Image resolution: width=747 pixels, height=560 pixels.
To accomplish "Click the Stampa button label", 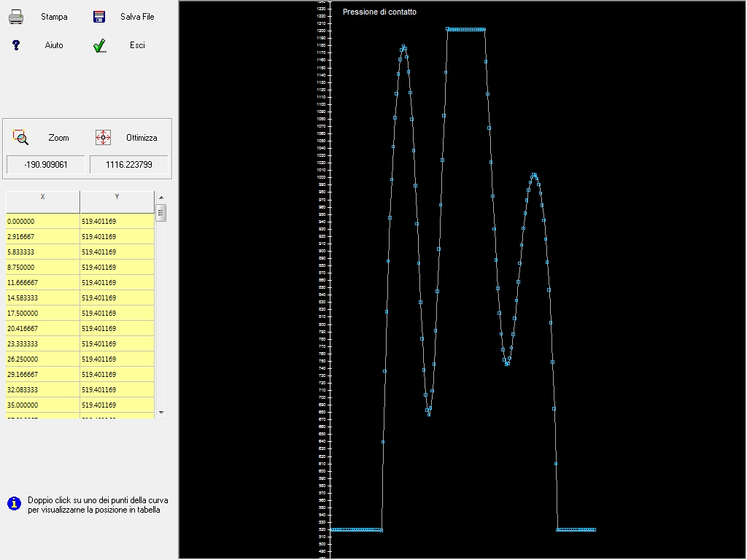I will click(x=54, y=17).
